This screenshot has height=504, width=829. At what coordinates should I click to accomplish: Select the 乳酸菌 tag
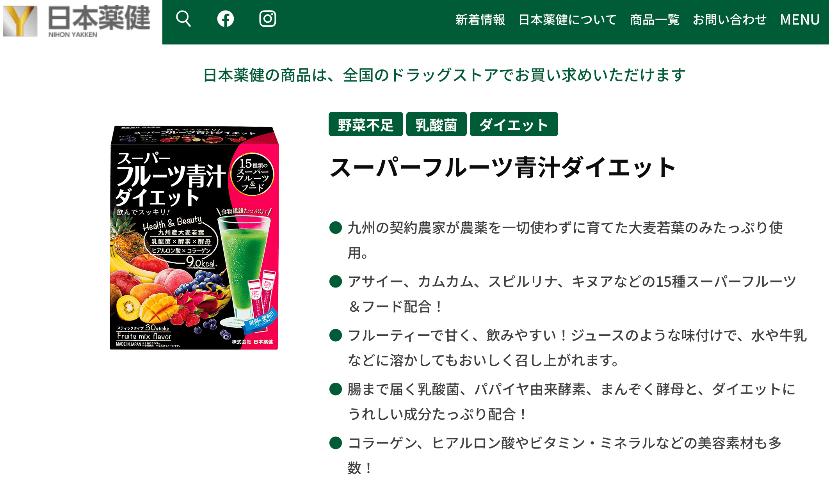click(x=436, y=124)
